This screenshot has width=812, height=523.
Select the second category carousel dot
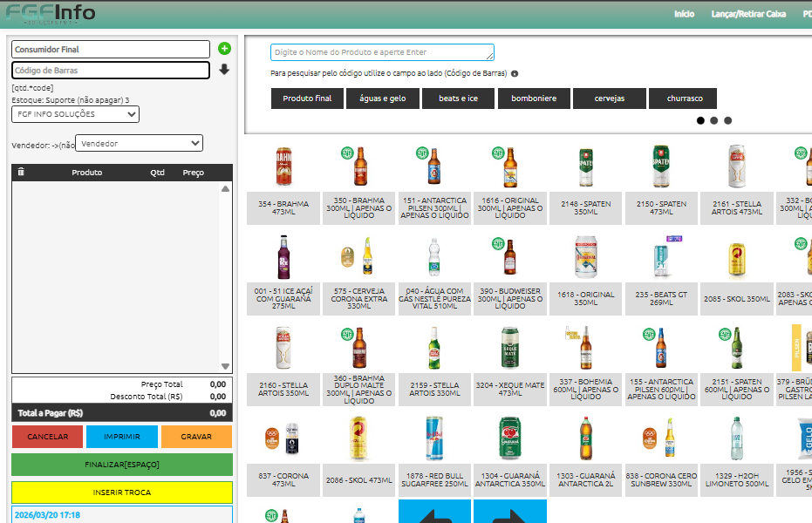click(x=713, y=120)
